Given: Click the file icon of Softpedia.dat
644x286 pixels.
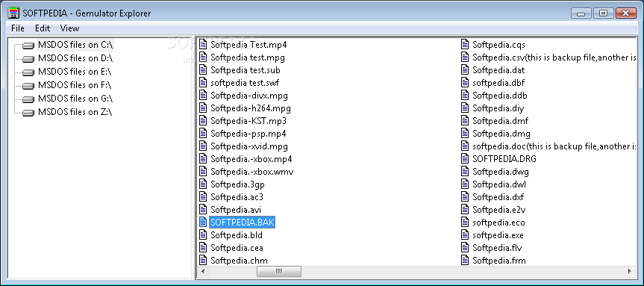Looking at the screenshot, I should (x=465, y=69).
